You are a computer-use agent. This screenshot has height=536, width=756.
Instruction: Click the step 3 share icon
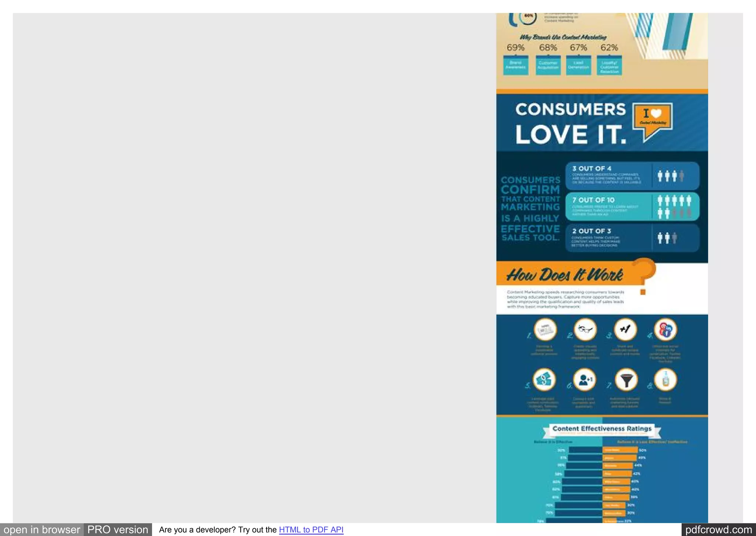[625, 329]
